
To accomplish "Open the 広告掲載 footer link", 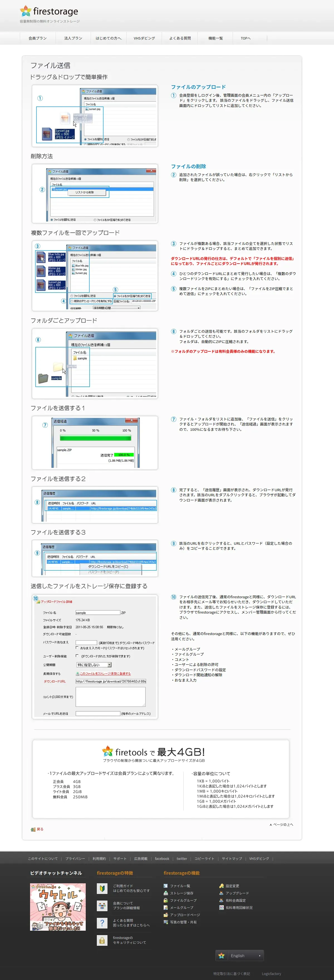I will click(x=141, y=858).
